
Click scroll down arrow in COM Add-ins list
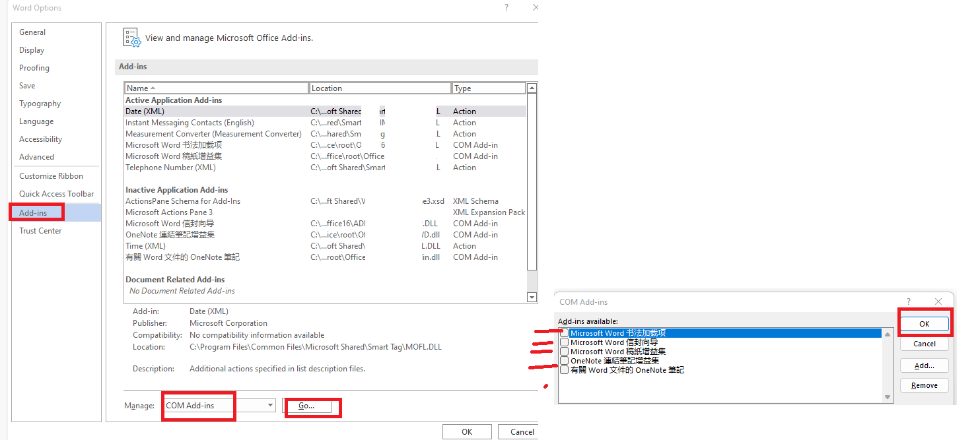(x=888, y=397)
